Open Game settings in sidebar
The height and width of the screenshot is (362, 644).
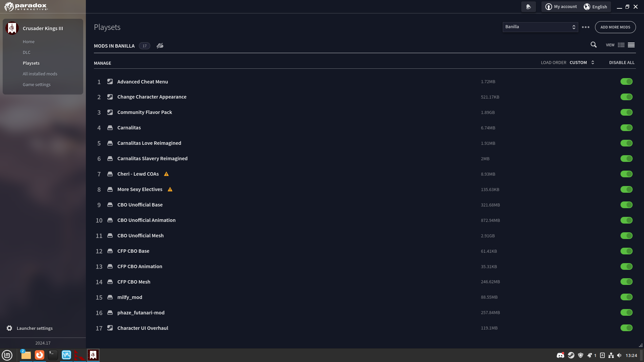coord(37,85)
